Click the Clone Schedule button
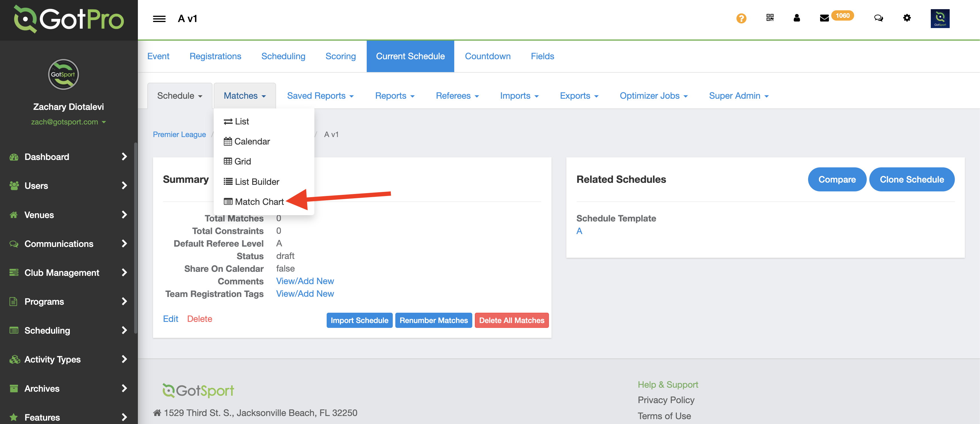Viewport: 980px width, 424px height. [x=911, y=179]
